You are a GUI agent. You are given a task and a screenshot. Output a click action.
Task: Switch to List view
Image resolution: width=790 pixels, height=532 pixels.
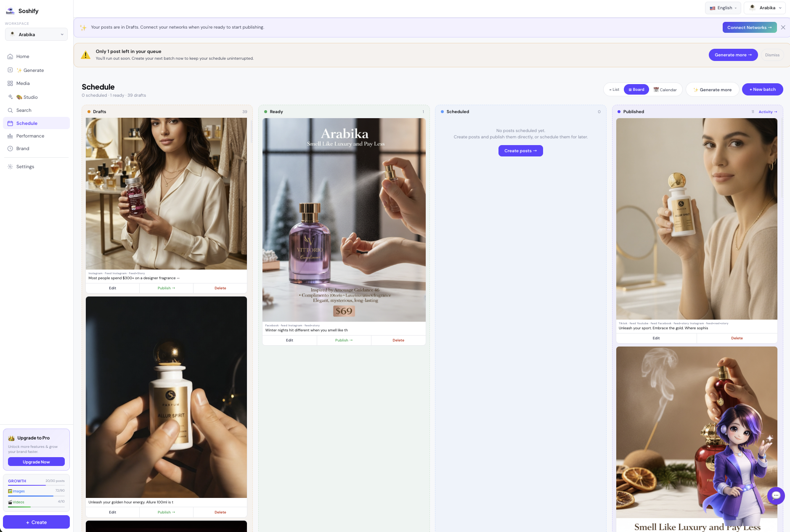point(614,90)
